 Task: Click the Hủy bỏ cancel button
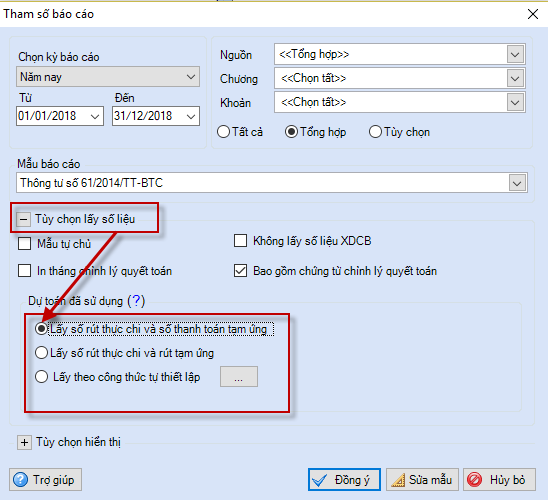click(499, 480)
